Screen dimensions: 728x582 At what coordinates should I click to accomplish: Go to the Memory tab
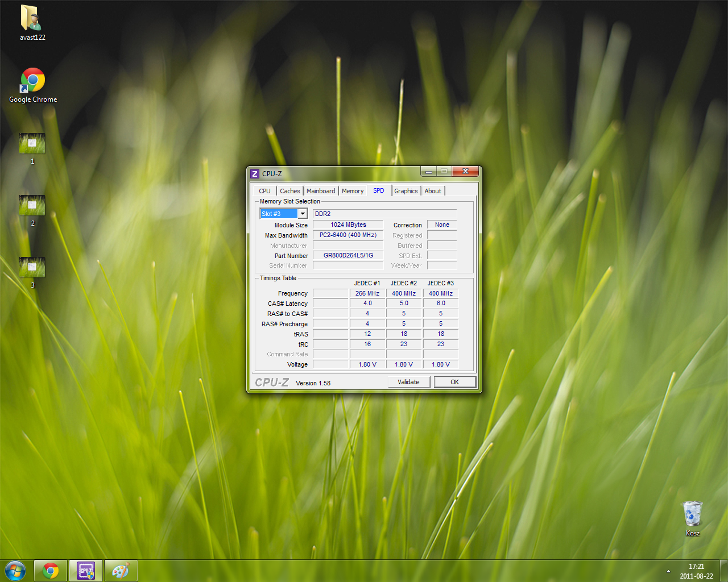tap(353, 191)
